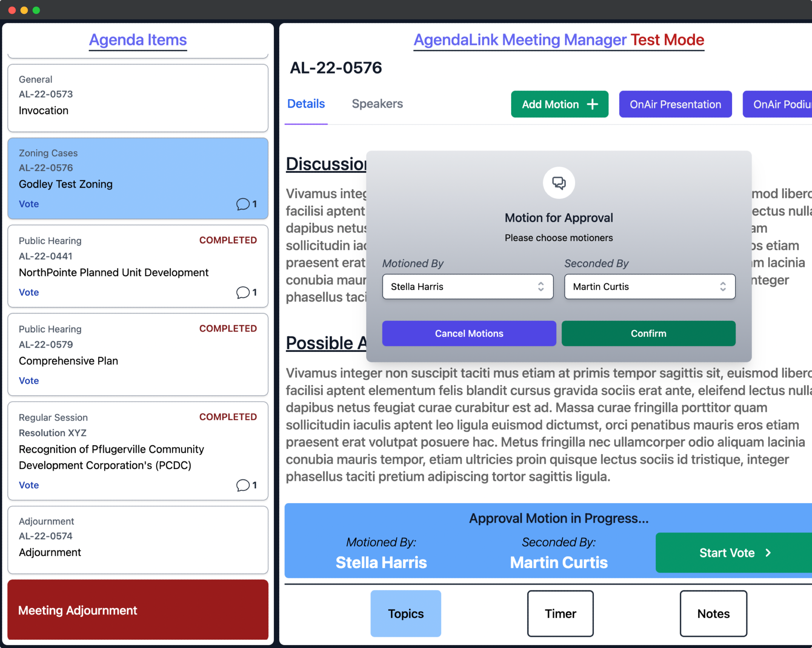The height and width of the screenshot is (648, 812).
Task: Click comment icon on Godley Test Zoning item
Action: pos(243,204)
